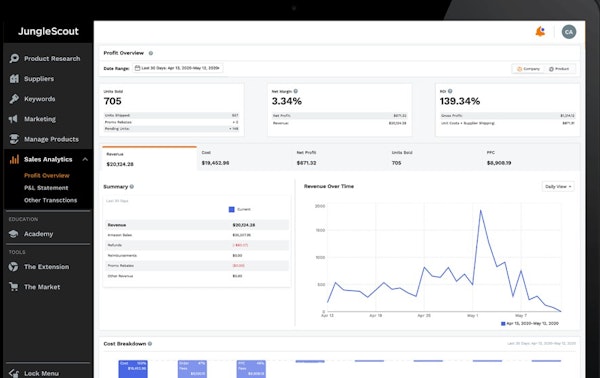Click Reimbursements row in Summary
Image resolution: width=600 pixels, height=378 pixels.
pyautogui.click(x=197, y=255)
